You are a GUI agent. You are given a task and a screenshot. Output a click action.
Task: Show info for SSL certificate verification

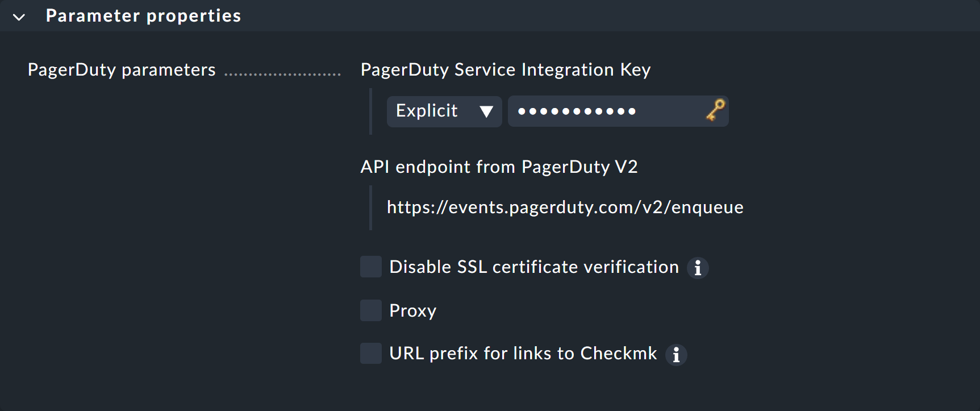[x=698, y=268]
